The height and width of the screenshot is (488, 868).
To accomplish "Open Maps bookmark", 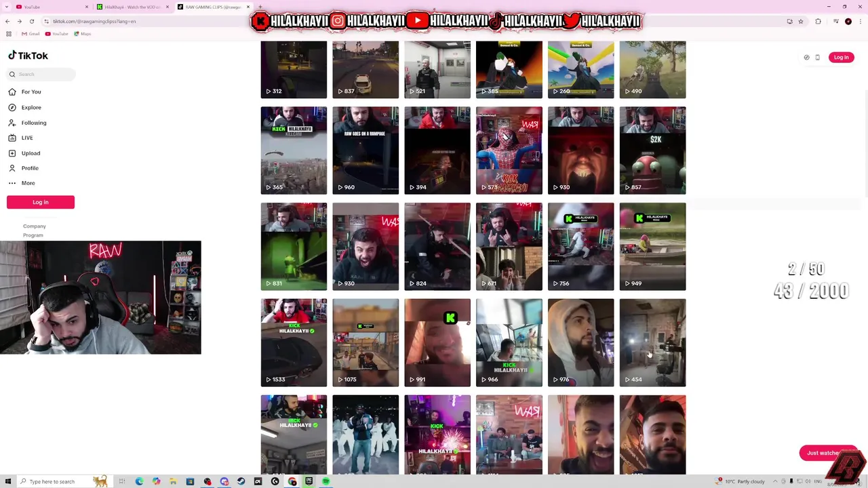I will click(x=82, y=33).
